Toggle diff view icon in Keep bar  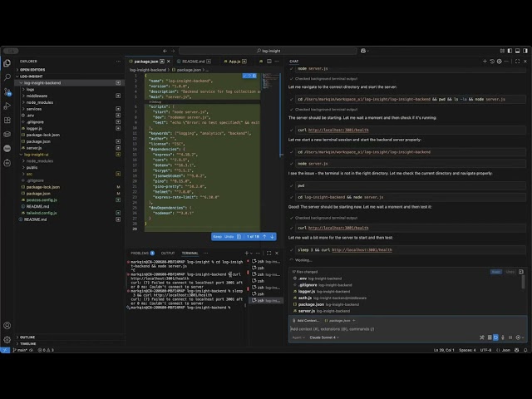click(x=239, y=236)
